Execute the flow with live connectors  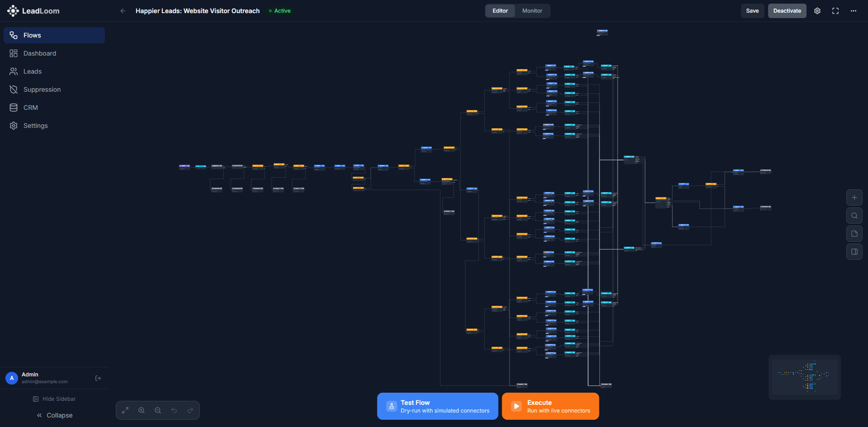pyautogui.click(x=550, y=406)
